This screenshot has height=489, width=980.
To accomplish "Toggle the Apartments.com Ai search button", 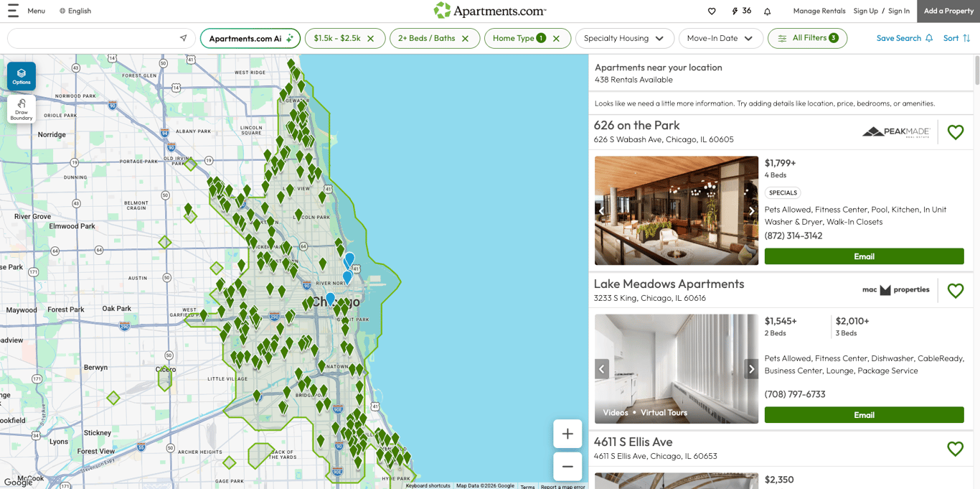I will [250, 39].
